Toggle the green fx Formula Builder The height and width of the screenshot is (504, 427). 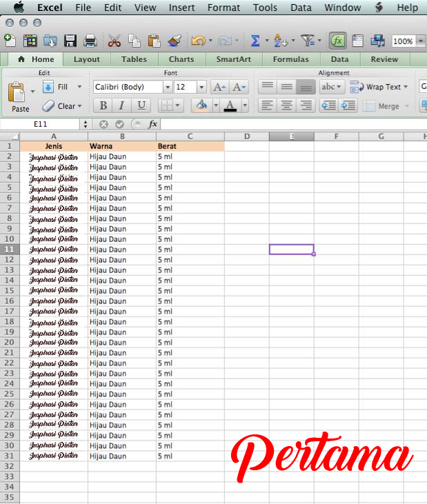coord(337,41)
